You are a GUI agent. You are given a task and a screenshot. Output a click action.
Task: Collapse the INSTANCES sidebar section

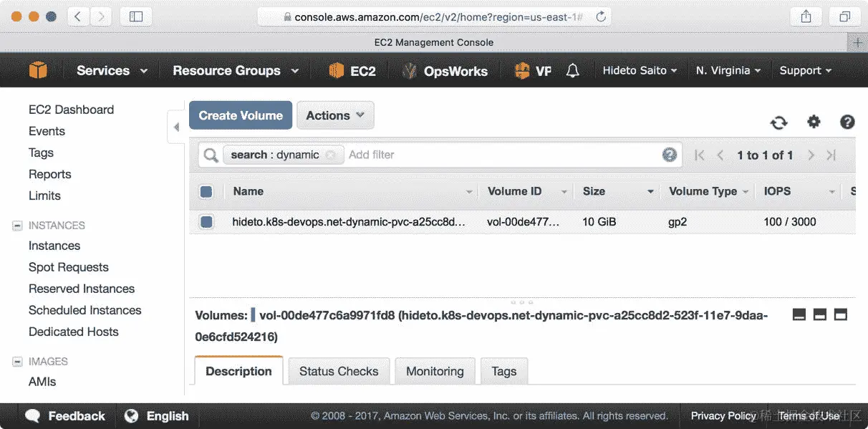coord(17,226)
